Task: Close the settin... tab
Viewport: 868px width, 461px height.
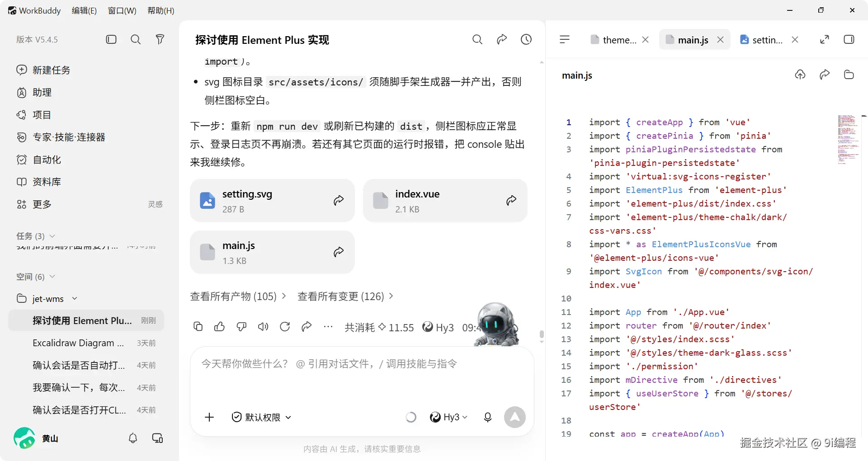Action: pos(795,40)
